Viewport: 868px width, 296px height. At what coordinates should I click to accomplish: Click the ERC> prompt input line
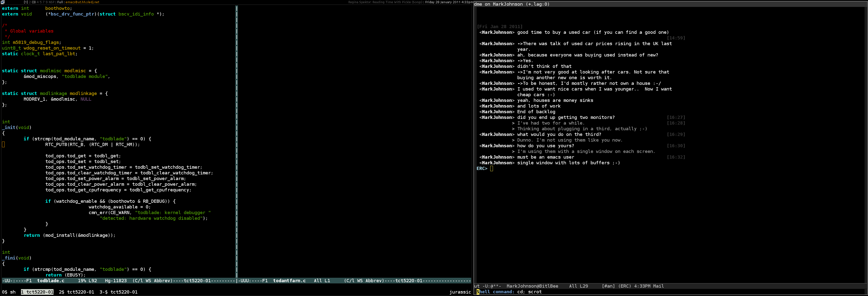click(492, 168)
